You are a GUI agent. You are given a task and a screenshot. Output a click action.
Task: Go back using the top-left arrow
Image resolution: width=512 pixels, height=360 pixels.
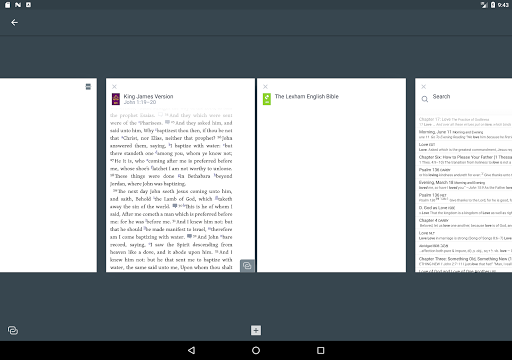[14, 22]
